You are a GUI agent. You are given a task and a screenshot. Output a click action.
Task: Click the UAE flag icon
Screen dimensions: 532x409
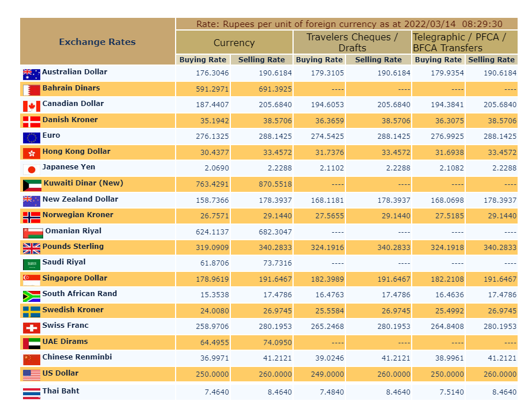[32, 343]
